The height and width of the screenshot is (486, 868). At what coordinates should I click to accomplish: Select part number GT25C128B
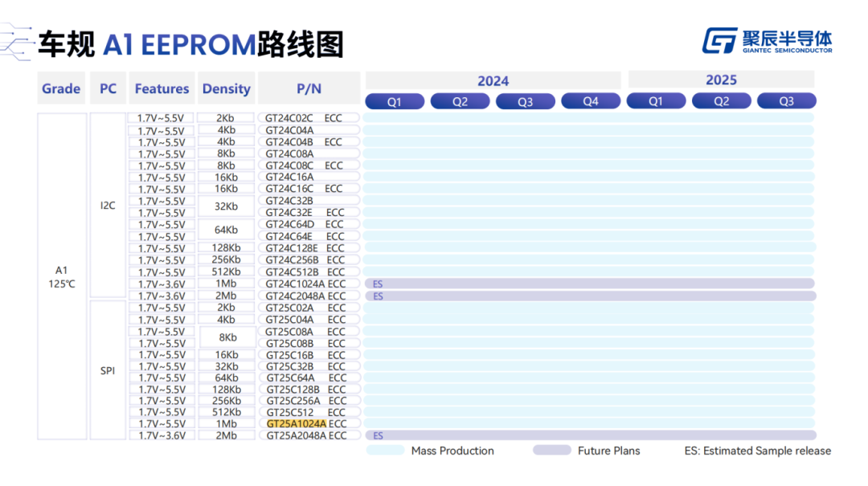[293, 389]
